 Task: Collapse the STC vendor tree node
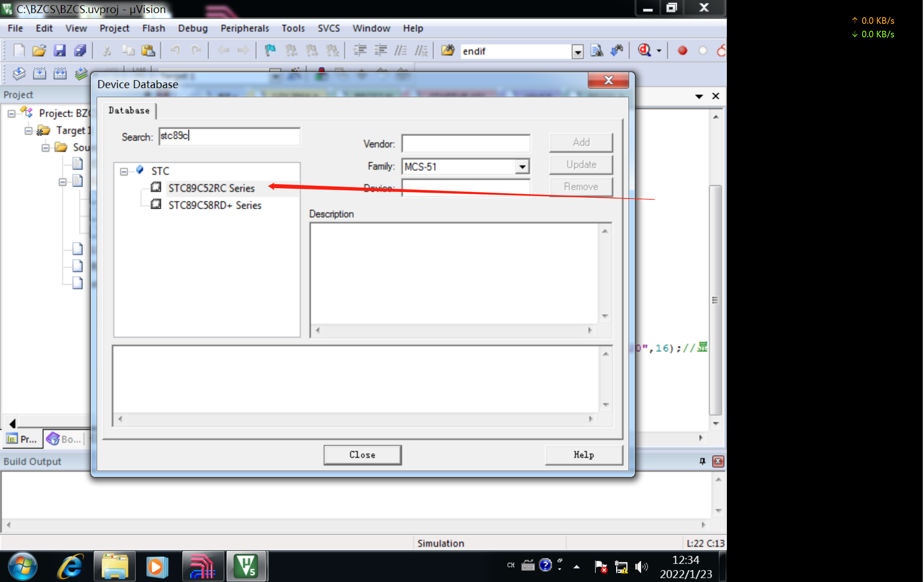tap(124, 171)
